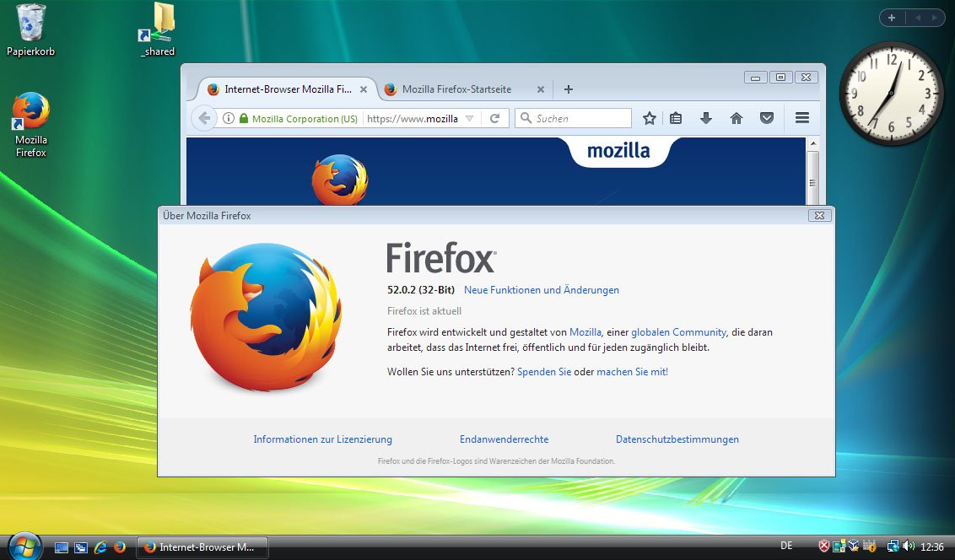Bookmark this page with the star icon

point(650,118)
